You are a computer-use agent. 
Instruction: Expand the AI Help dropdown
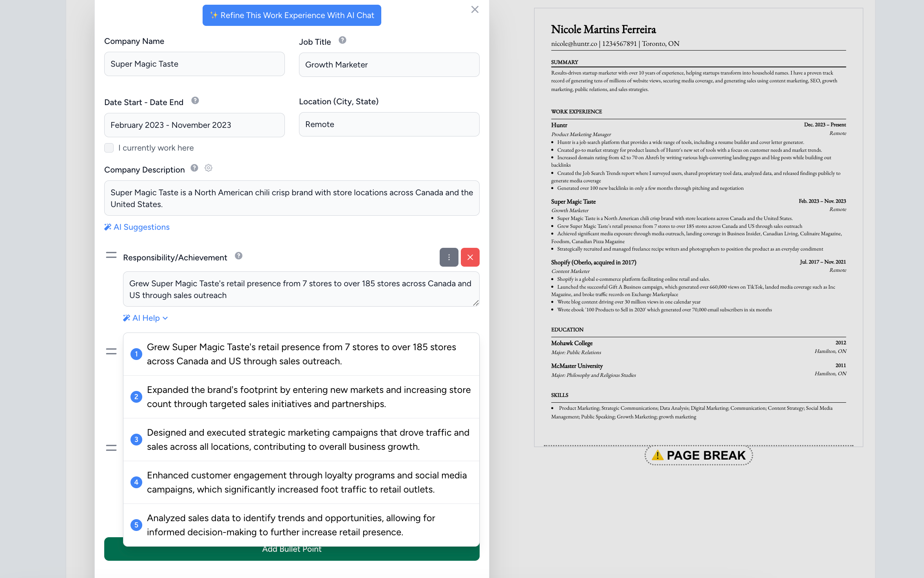coord(146,318)
